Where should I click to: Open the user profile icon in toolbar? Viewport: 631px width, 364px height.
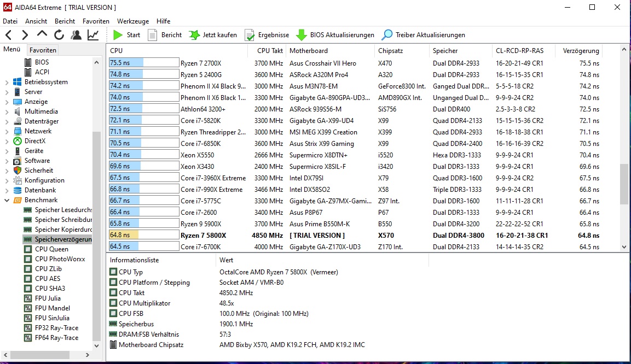[76, 35]
